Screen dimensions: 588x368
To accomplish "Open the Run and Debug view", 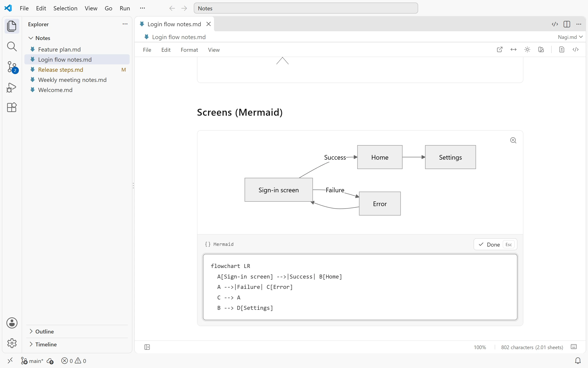I will (x=12, y=87).
